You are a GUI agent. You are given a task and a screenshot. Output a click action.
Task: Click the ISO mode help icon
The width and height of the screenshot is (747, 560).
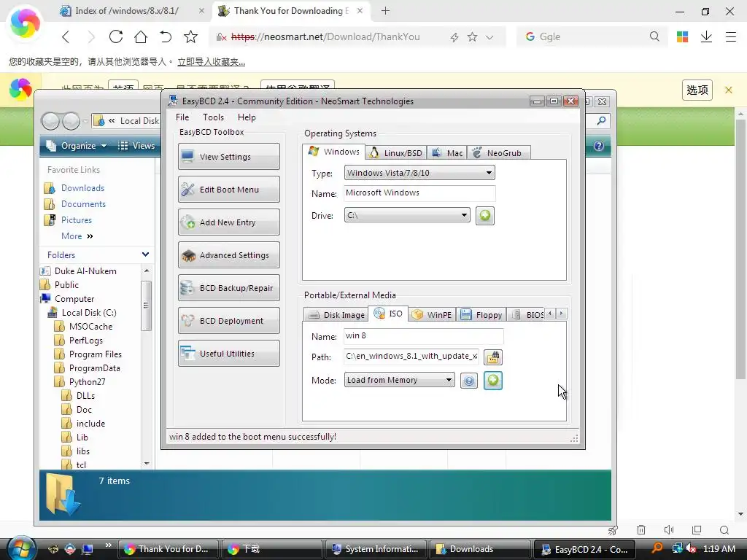coord(469,381)
